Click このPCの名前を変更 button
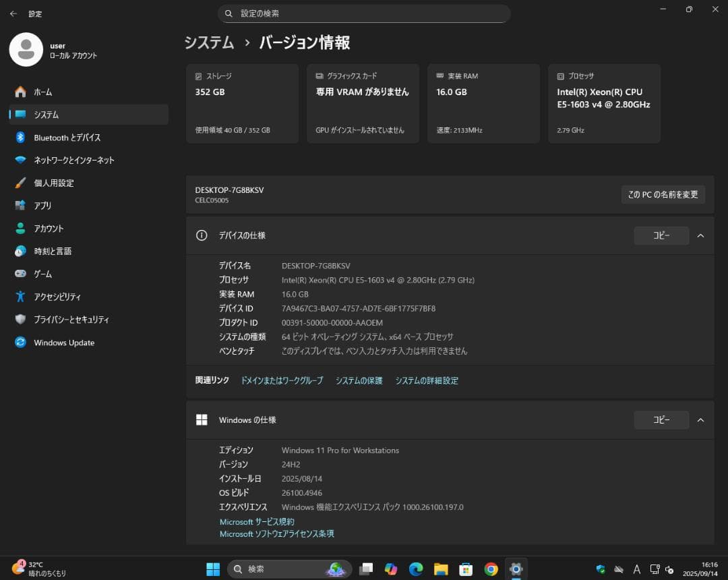This screenshot has height=580, width=728. (663, 194)
